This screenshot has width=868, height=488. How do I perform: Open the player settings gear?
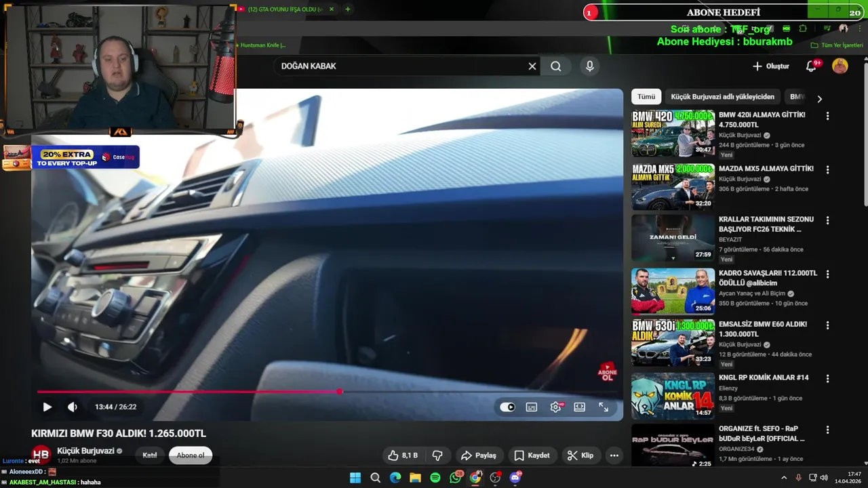555,407
